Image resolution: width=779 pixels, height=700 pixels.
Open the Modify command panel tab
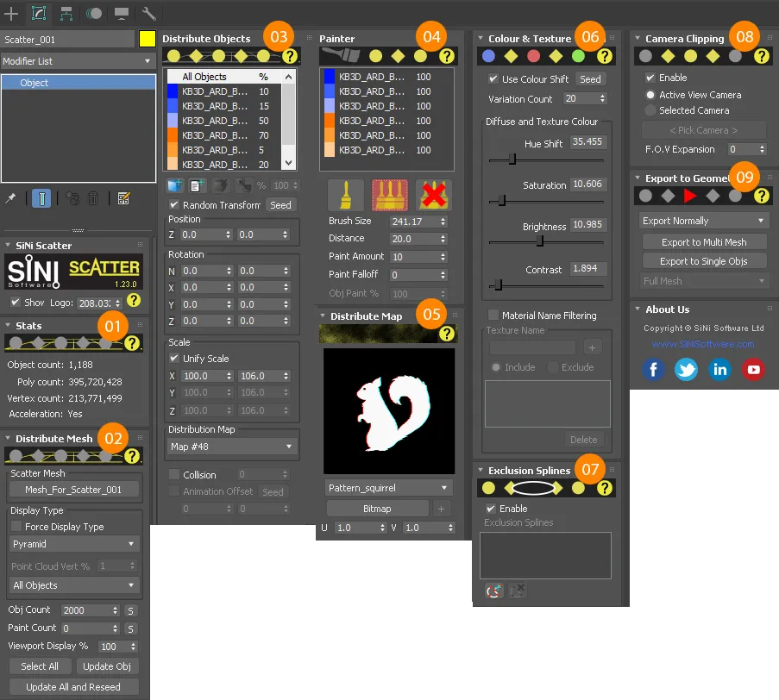click(39, 13)
